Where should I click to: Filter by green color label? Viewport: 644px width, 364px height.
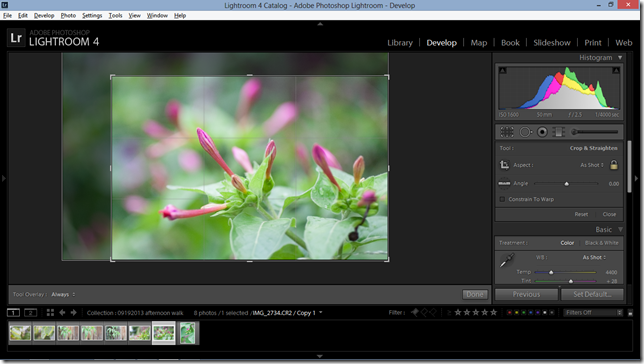pyautogui.click(x=524, y=313)
